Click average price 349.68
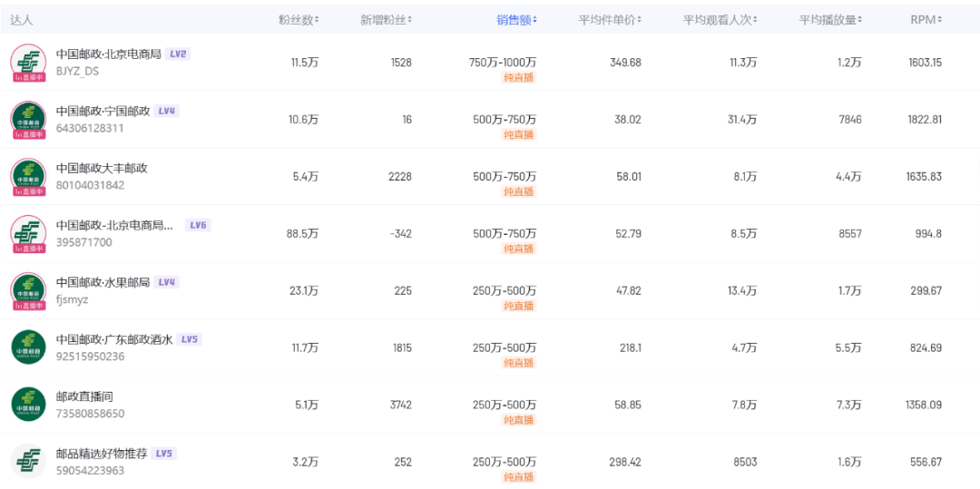980x489 pixels. (x=625, y=63)
